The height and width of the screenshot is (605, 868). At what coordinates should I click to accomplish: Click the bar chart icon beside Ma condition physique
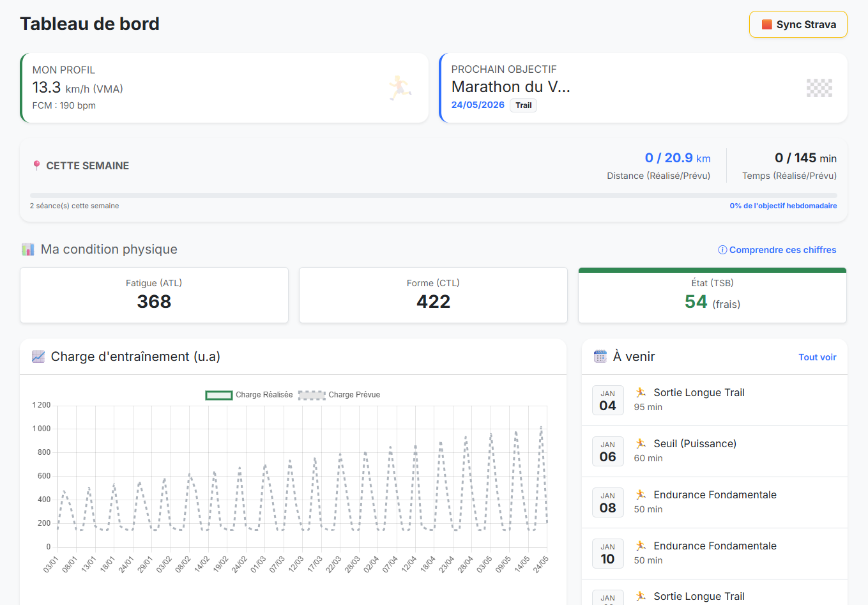28,249
